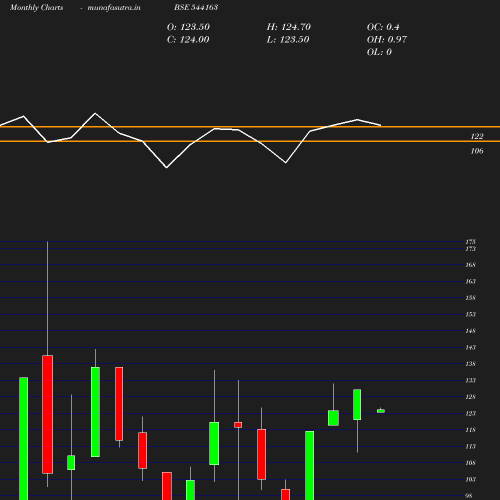Select the 148 price axis label
Viewport: 500px width, 500px height.
click(471, 331)
